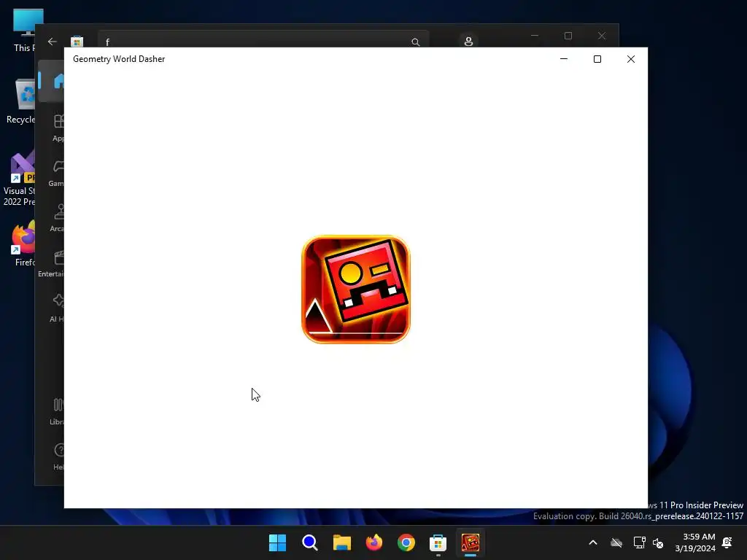Show hidden system tray icons
Image resolution: width=747 pixels, height=560 pixels.
(x=592, y=542)
